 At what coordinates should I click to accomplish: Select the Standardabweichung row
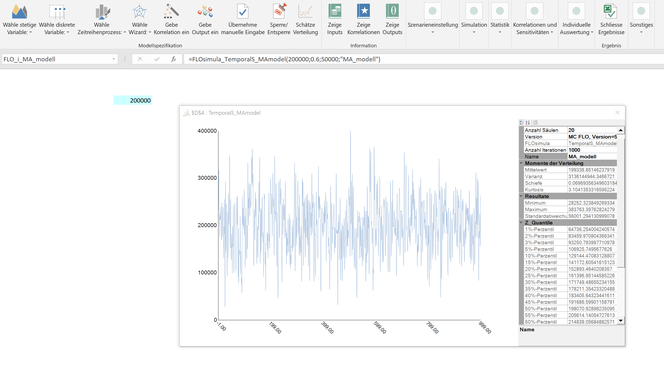(x=570, y=216)
